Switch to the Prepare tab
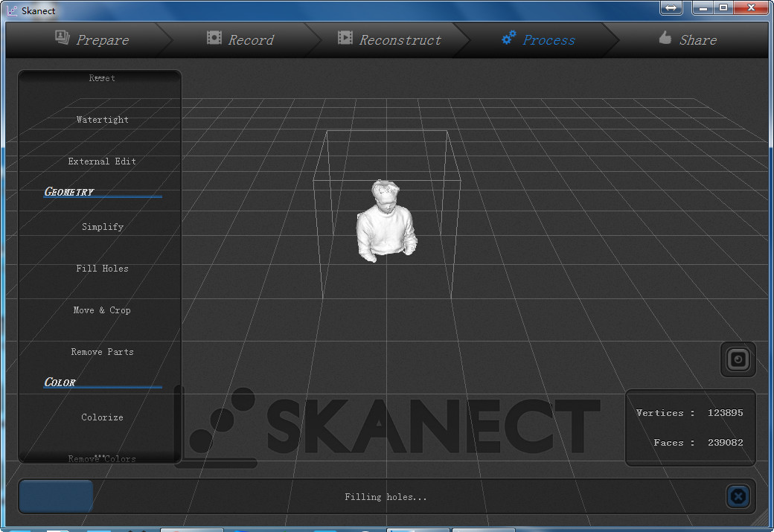Viewport: 774px width, 532px height. [93, 39]
